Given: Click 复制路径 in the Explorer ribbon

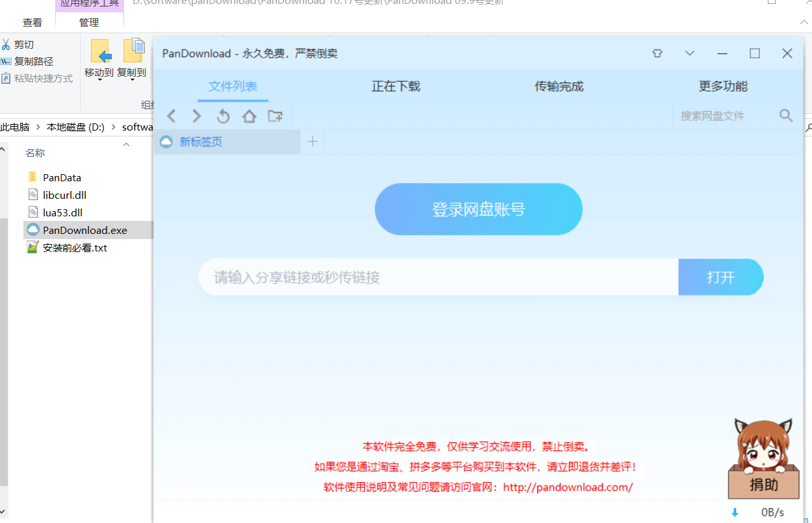Looking at the screenshot, I should [x=27, y=61].
